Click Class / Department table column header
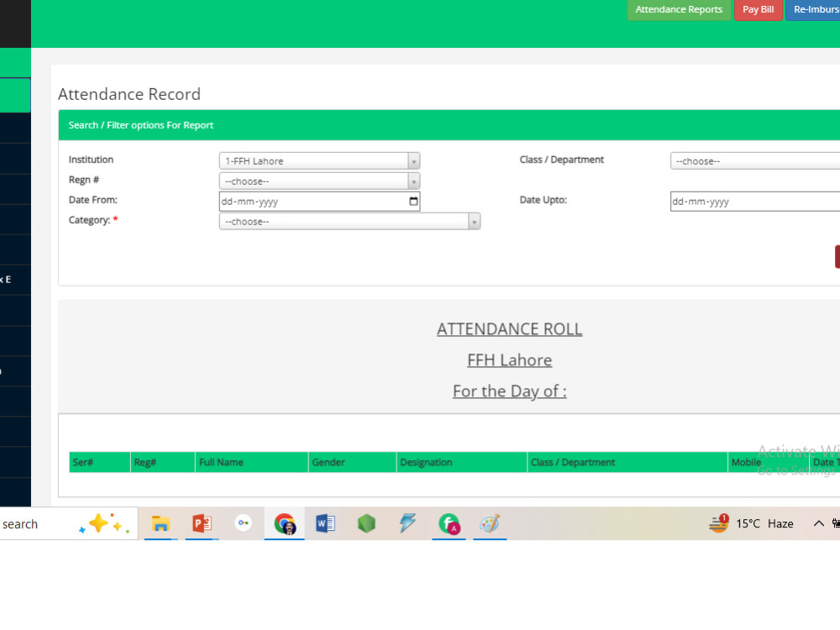840x630 pixels. 627,462
